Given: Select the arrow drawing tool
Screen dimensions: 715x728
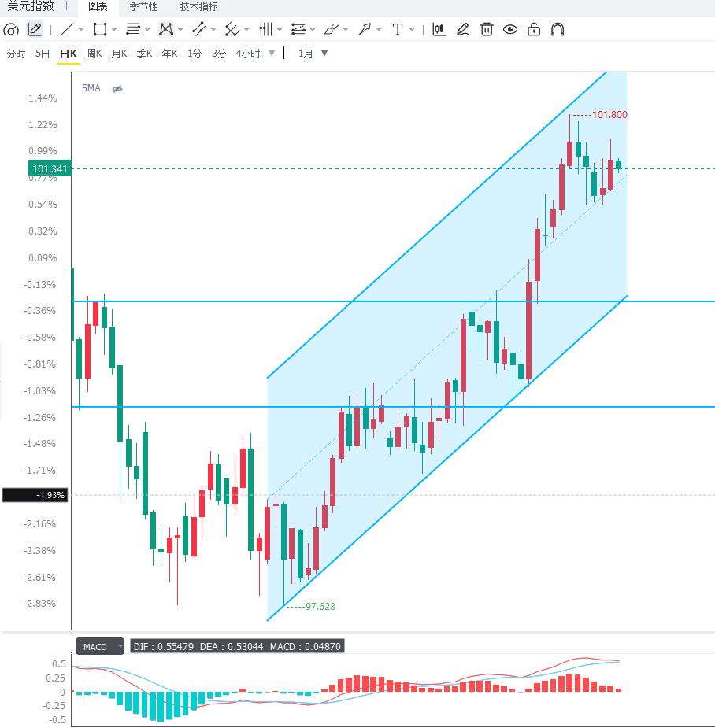Looking at the screenshot, I should [365, 30].
